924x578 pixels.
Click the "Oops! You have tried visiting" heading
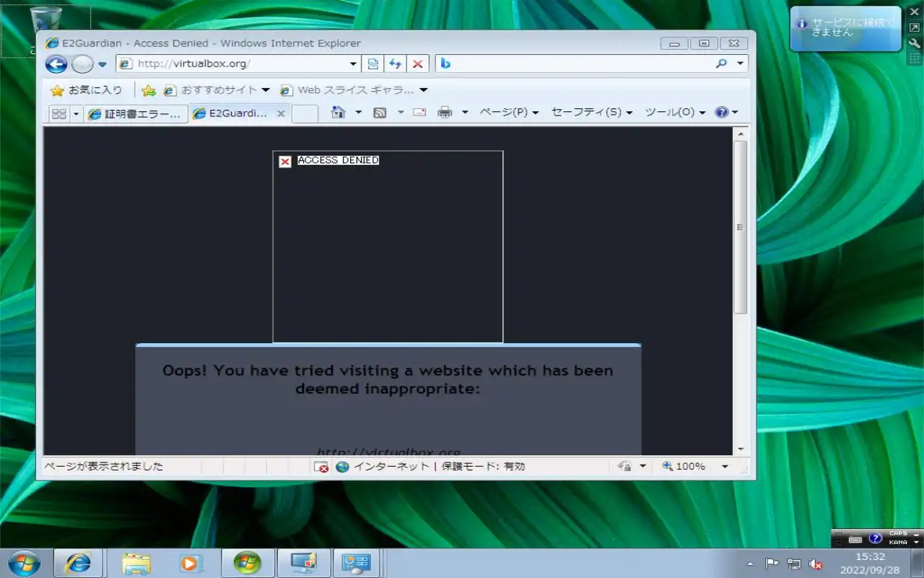[388, 379]
